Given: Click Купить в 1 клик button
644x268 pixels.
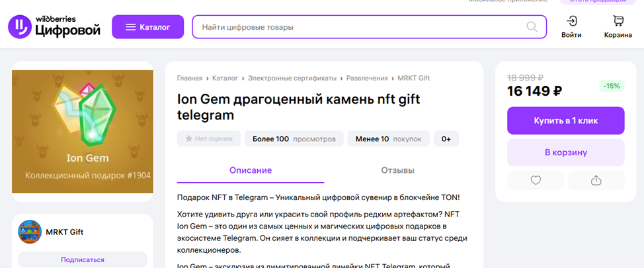Looking at the screenshot, I should pos(565,121).
